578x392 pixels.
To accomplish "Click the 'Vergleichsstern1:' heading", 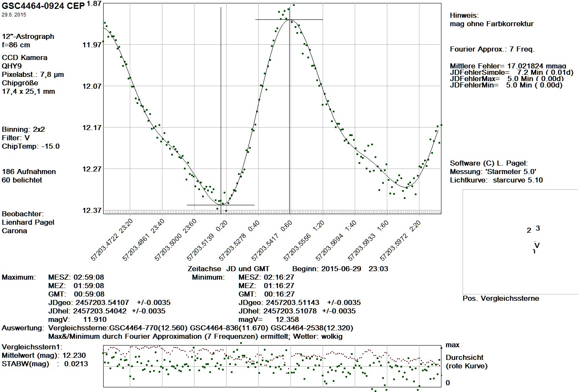I will [32, 347].
